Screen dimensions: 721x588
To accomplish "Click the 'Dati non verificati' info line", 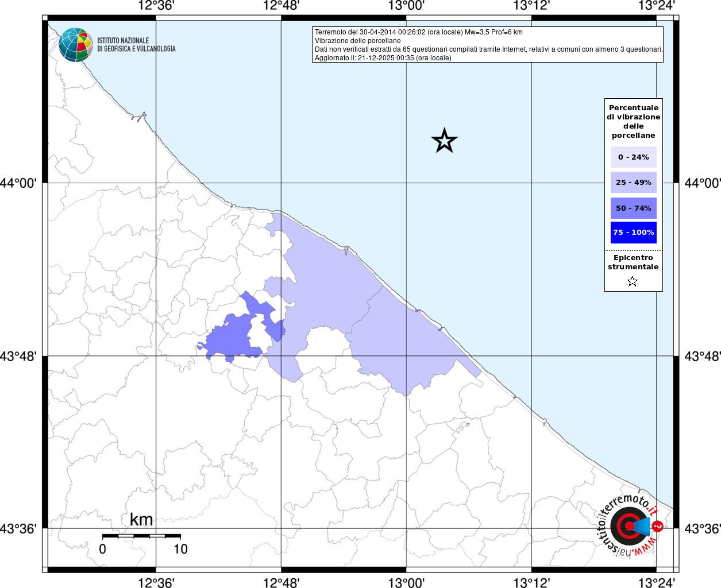I will pos(489,49).
